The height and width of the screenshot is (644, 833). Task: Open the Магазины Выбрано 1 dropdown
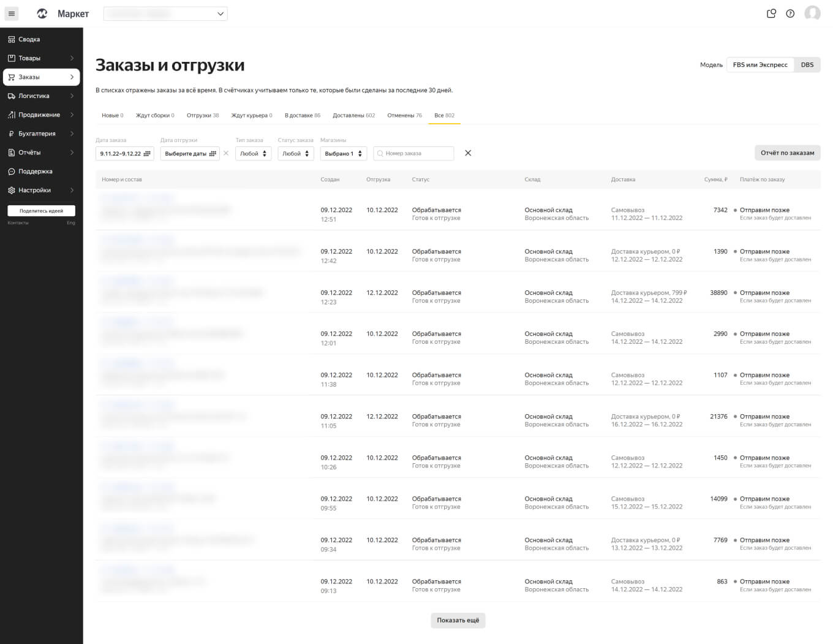coord(343,154)
